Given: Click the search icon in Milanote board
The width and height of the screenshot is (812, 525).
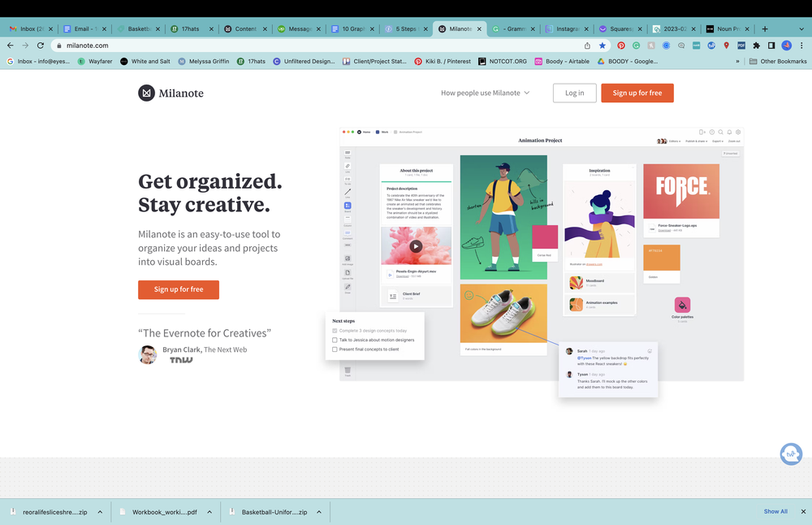Looking at the screenshot, I should tap(720, 132).
